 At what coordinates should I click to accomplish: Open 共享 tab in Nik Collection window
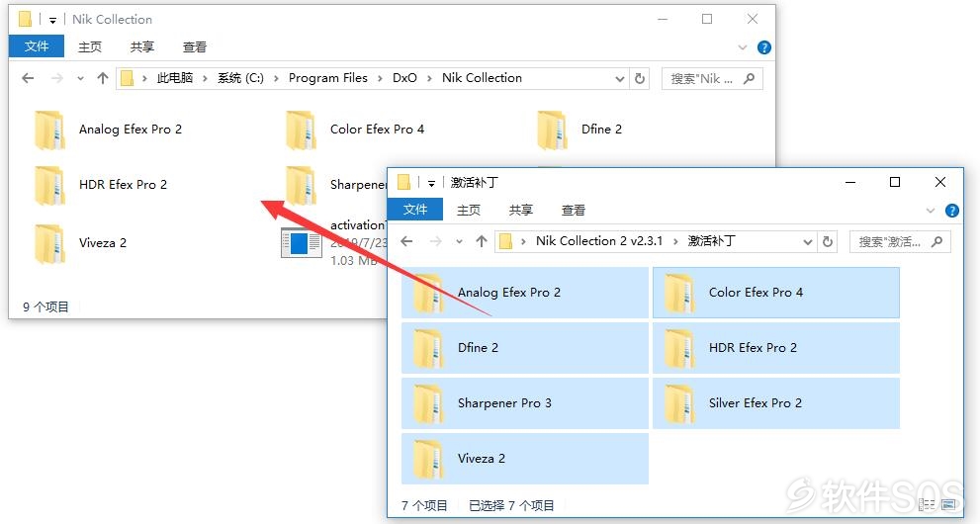(142, 46)
